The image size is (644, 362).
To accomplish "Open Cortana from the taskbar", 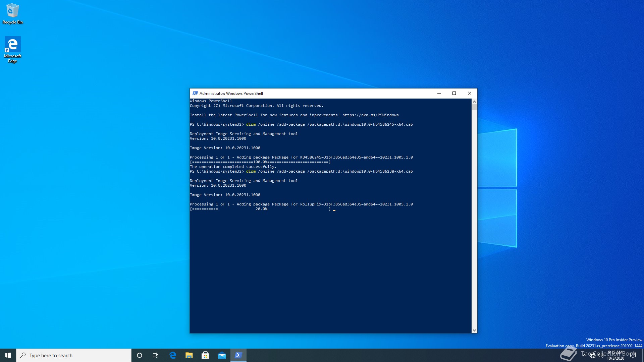I will pos(140,355).
